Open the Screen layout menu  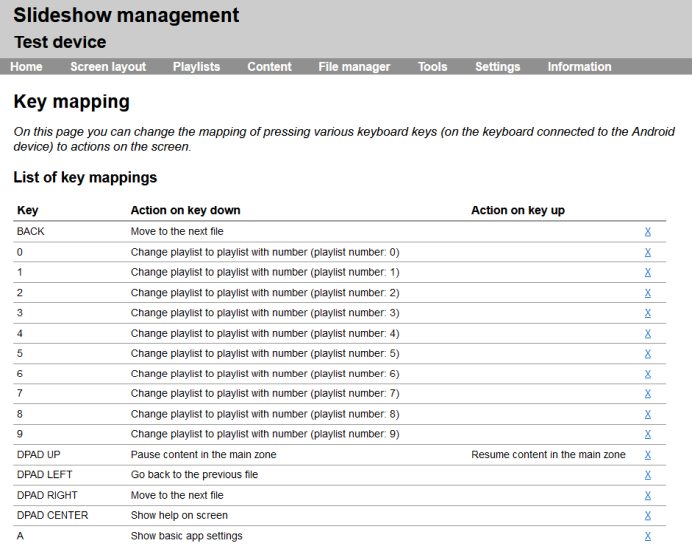108,67
